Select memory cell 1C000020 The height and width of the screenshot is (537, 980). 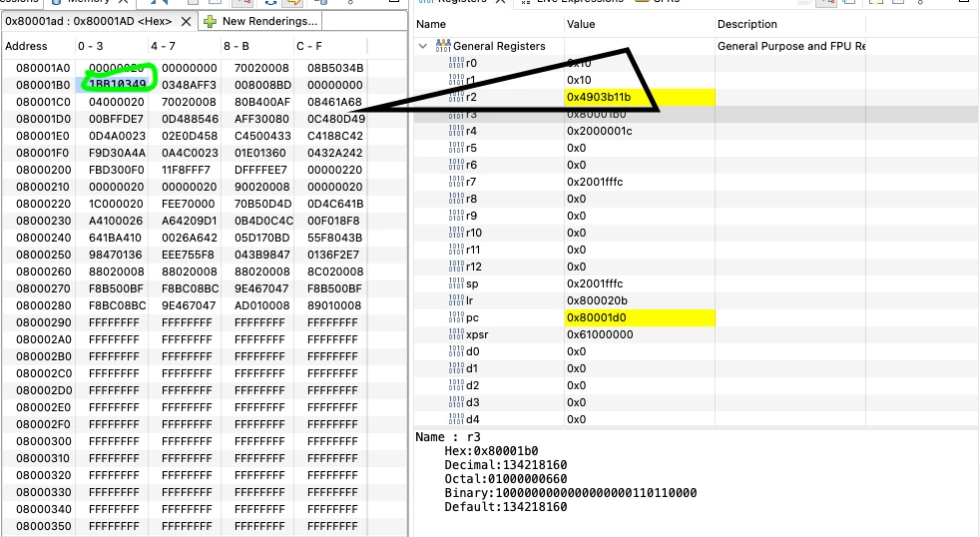click(116, 204)
